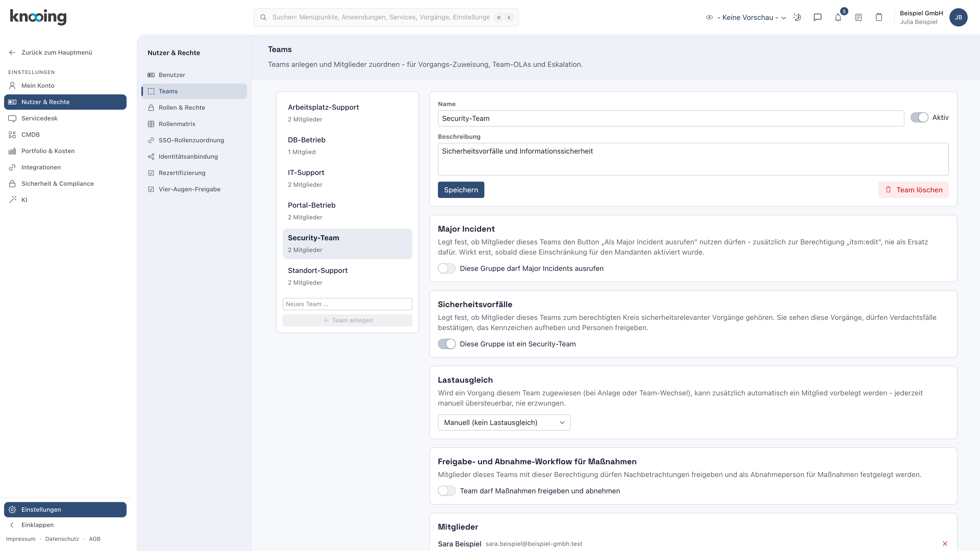Enable Major Incidents ausrufen toggle

447,268
